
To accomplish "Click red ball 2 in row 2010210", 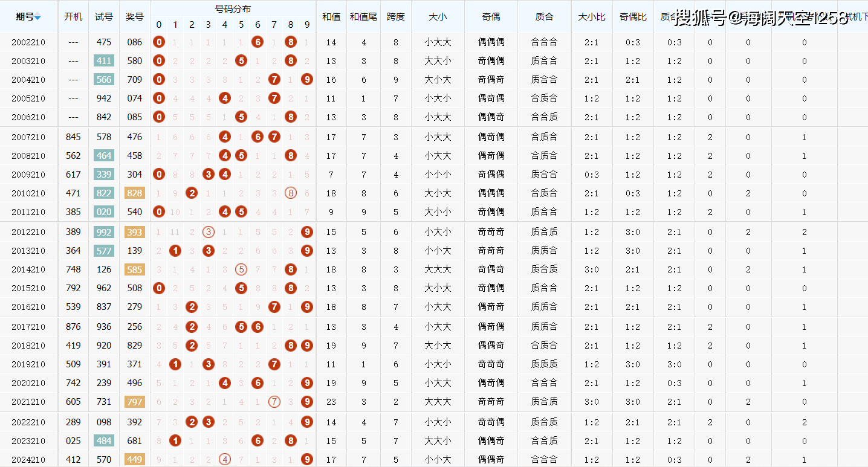I will point(192,193).
